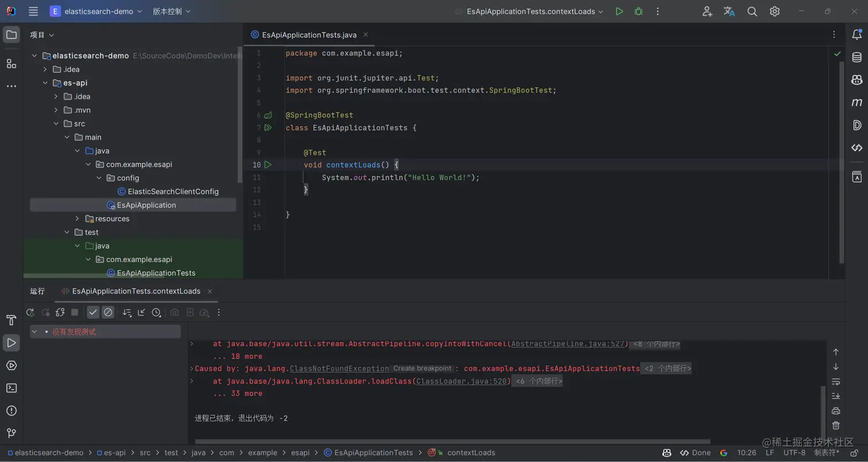Toggle soft-wrap in console

click(x=836, y=381)
